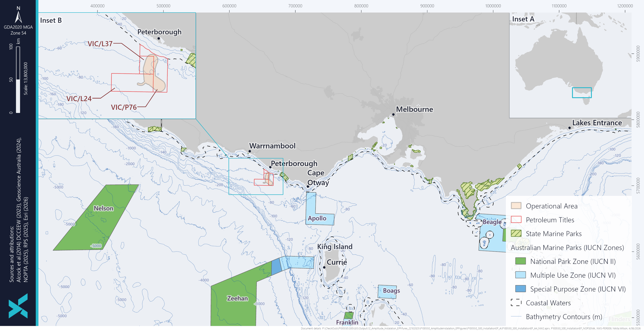This screenshot has width=644, height=331.
Task: Click the 'Scale: 1:3,800,000' text
Action: tap(25, 79)
